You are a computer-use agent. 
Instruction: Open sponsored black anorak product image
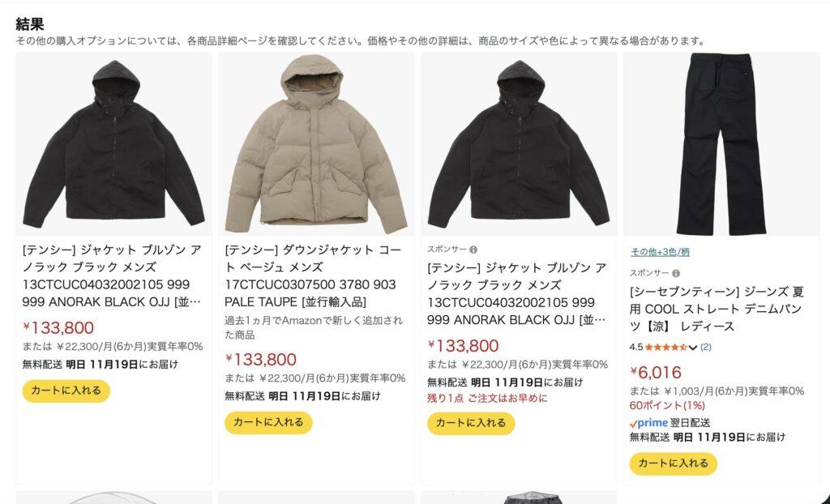coord(519,144)
